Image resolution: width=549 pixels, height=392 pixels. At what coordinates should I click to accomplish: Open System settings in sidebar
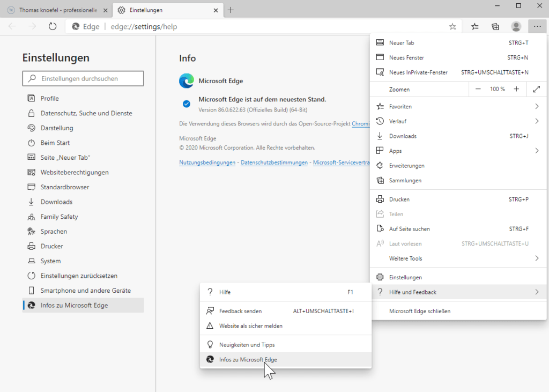(x=83, y=261)
